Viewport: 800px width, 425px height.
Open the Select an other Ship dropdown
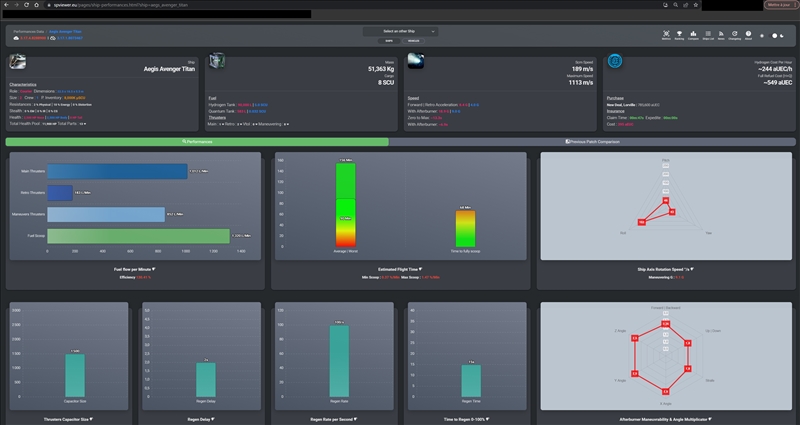tap(401, 31)
